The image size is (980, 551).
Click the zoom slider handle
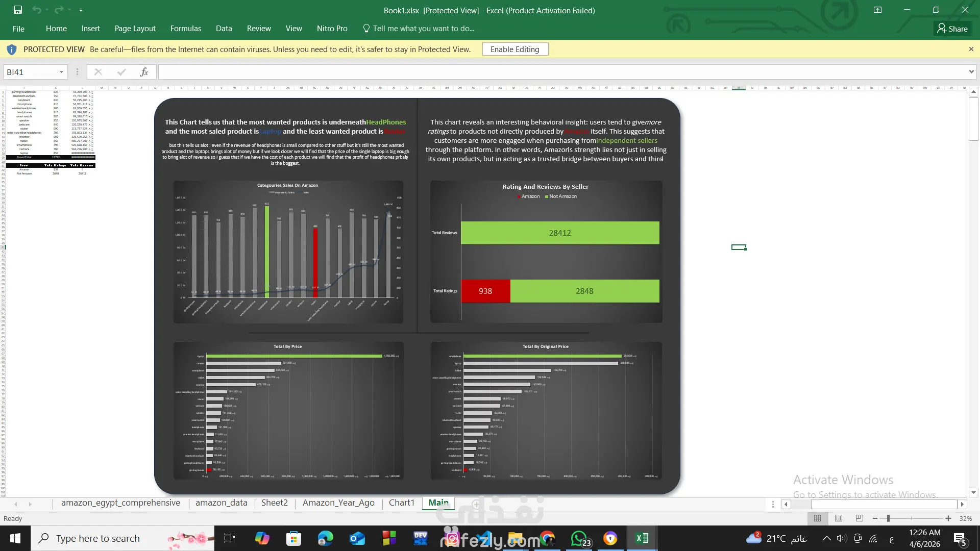click(x=888, y=518)
